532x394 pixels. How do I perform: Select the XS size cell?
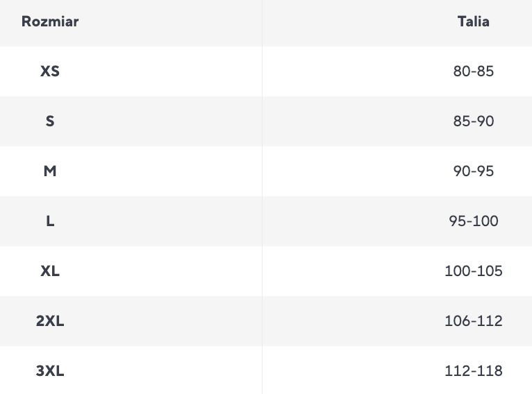pyautogui.click(x=50, y=71)
